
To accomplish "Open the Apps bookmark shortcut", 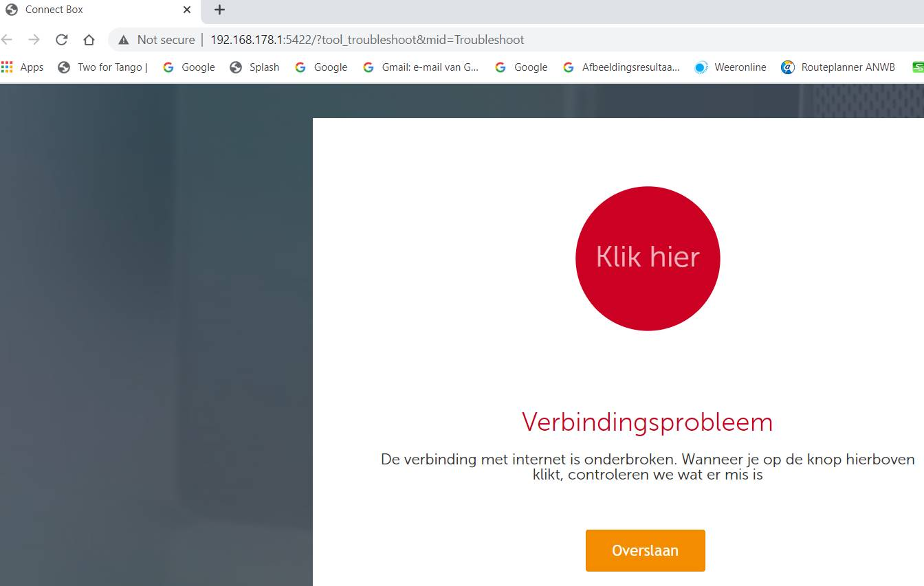I will [x=23, y=67].
